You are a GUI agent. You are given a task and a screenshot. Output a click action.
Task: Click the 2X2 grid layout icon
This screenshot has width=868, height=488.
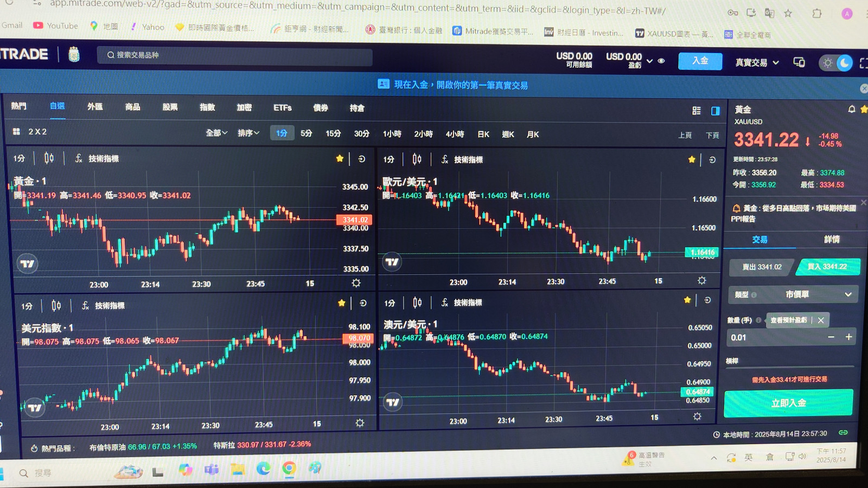coord(16,132)
